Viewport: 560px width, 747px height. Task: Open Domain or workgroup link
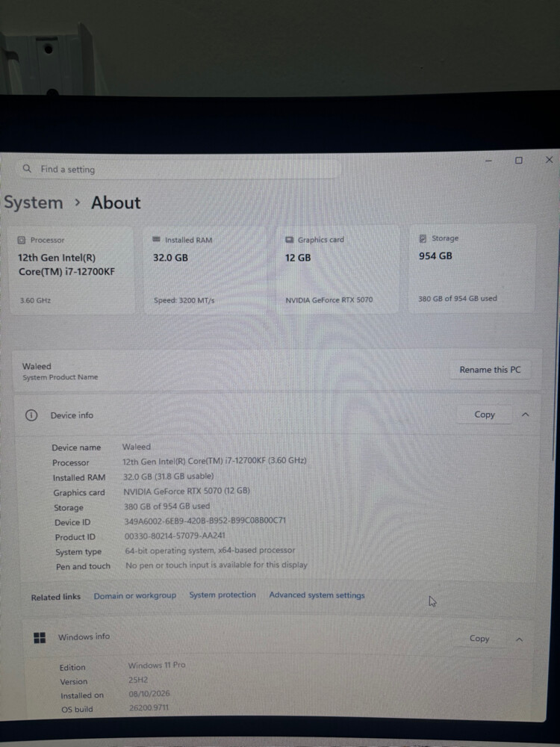tap(134, 595)
